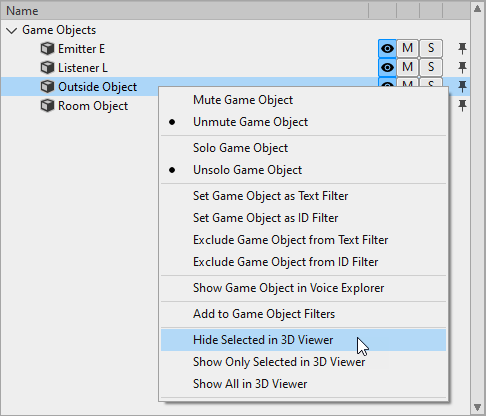Image resolution: width=486 pixels, height=416 pixels.
Task: Solo Emitter E with its S button
Action: point(431,49)
